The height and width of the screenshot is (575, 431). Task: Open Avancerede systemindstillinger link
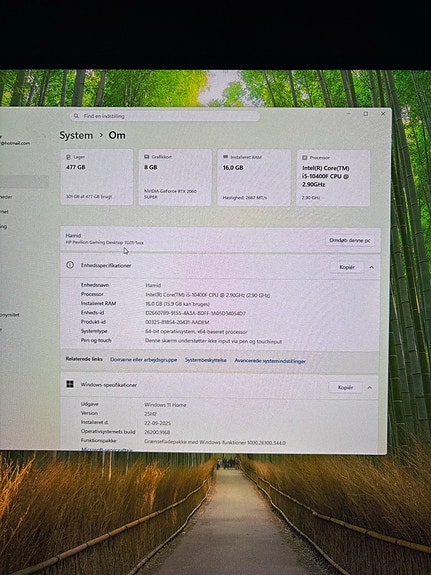[270, 361]
